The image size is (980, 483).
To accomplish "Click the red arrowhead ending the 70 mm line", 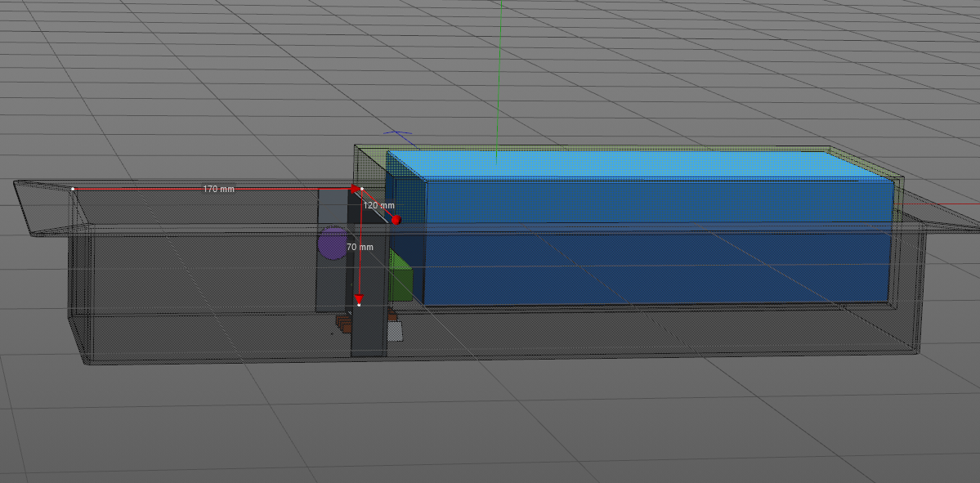I will 358,298.
